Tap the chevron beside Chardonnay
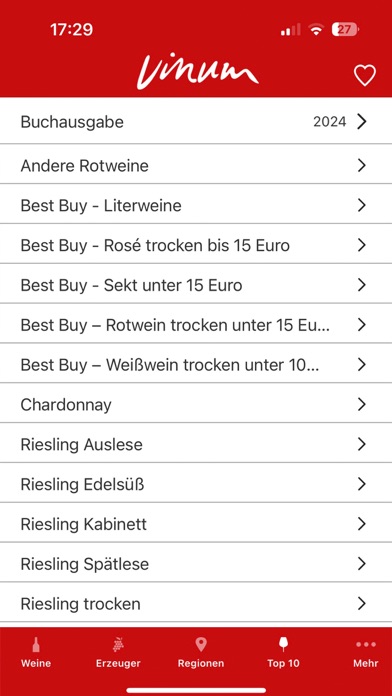Image resolution: width=392 pixels, height=696 pixels. [362, 404]
